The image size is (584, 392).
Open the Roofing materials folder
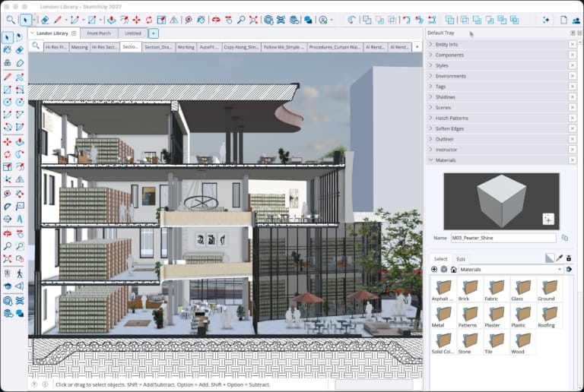549,316
